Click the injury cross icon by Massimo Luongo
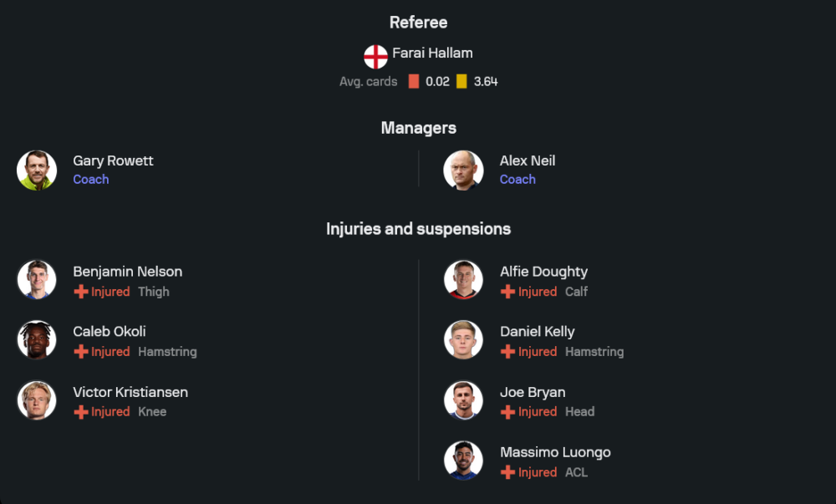Image resolution: width=836 pixels, height=504 pixels. (507, 472)
